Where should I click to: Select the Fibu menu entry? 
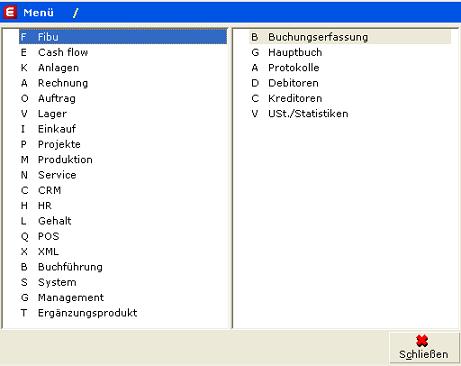123,37
